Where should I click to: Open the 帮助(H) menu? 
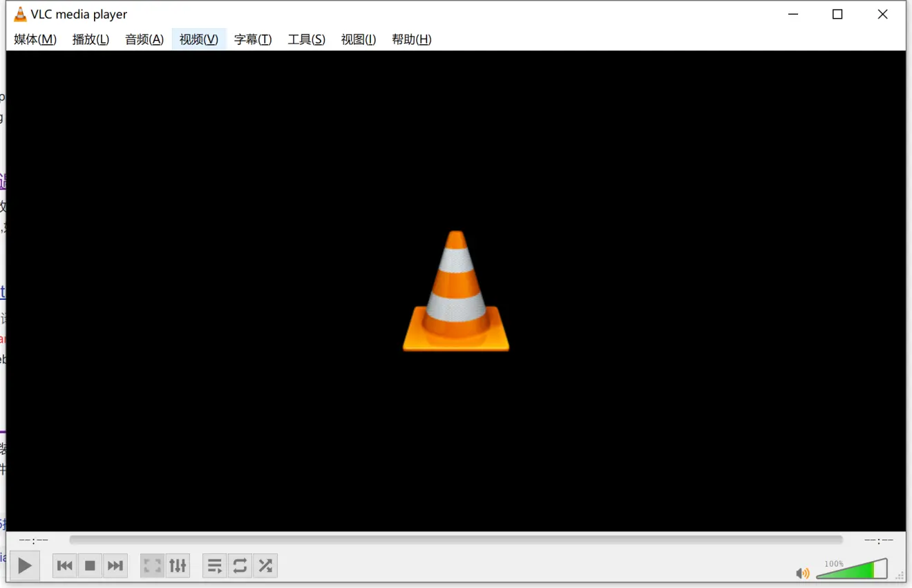point(412,39)
